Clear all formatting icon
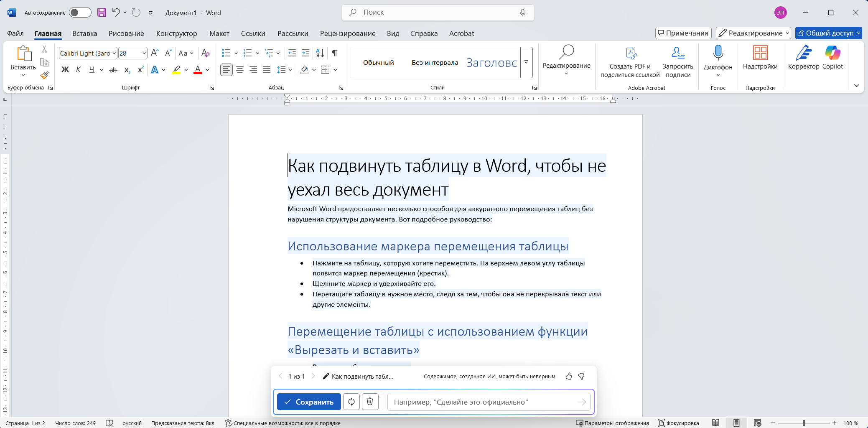Viewport: 868px width, 428px height. click(205, 53)
